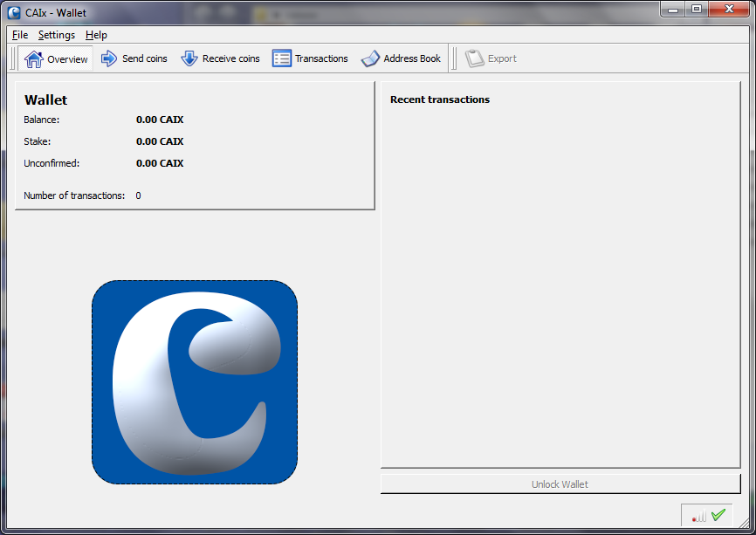Open the File menu
Screen dimensions: 756x535
[x=20, y=35]
